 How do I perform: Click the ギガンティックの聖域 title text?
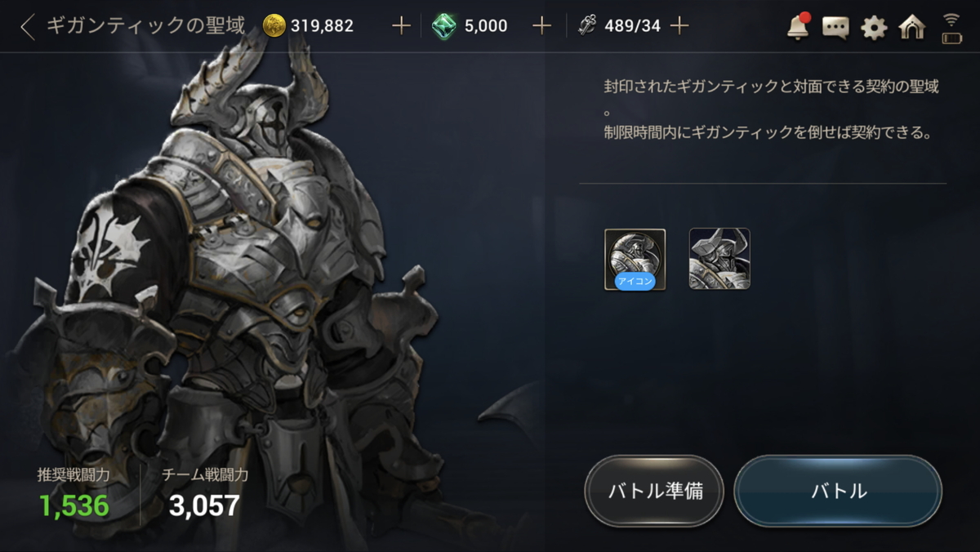point(145,25)
